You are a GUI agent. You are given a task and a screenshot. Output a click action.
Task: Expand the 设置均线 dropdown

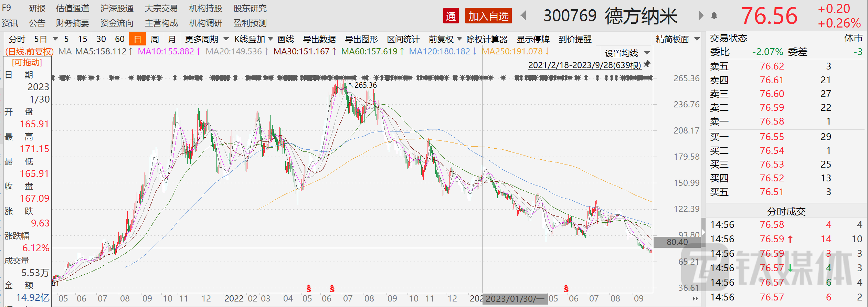coord(627,53)
